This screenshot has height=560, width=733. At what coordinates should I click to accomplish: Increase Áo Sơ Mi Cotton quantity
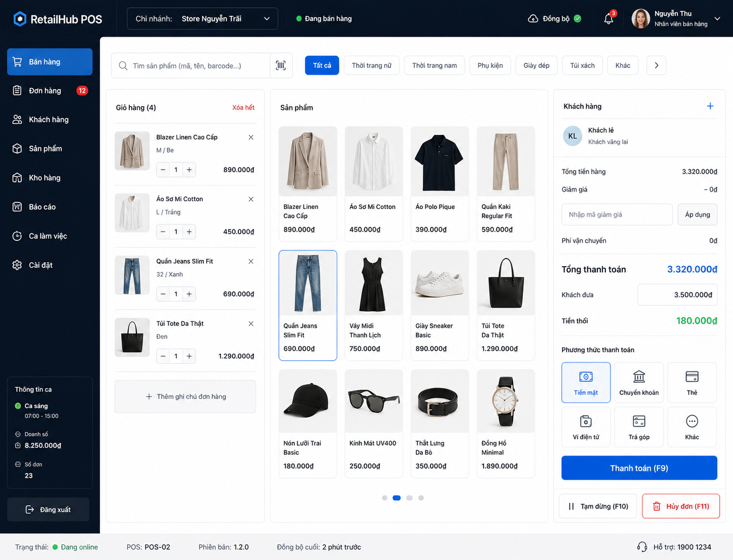[189, 232]
